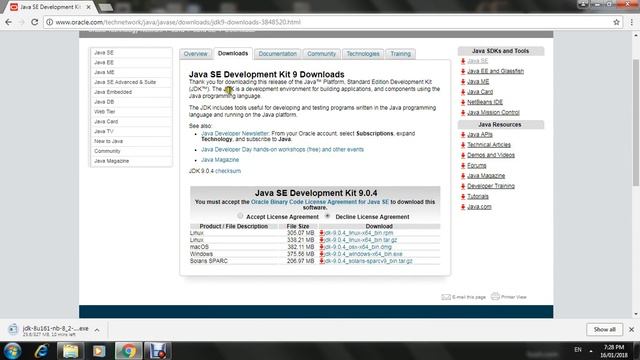Open Chrome menu three-dots icon
This screenshot has height=360, width=640.
pos(631,22)
